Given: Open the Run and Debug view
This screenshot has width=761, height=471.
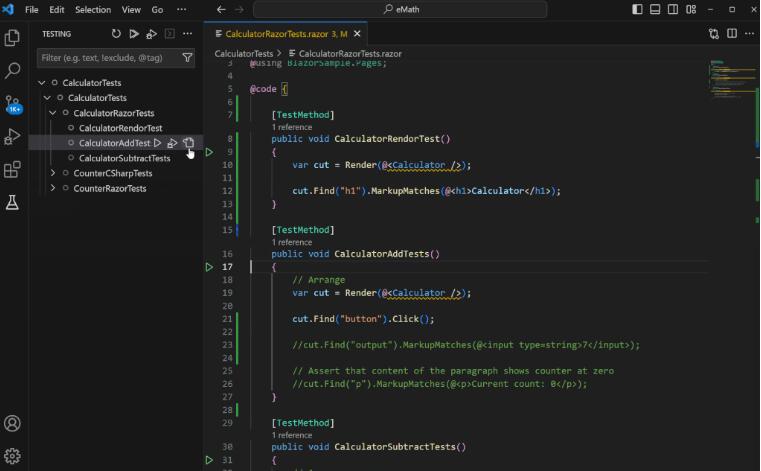Looking at the screenshot, I should tap(13, 137).
